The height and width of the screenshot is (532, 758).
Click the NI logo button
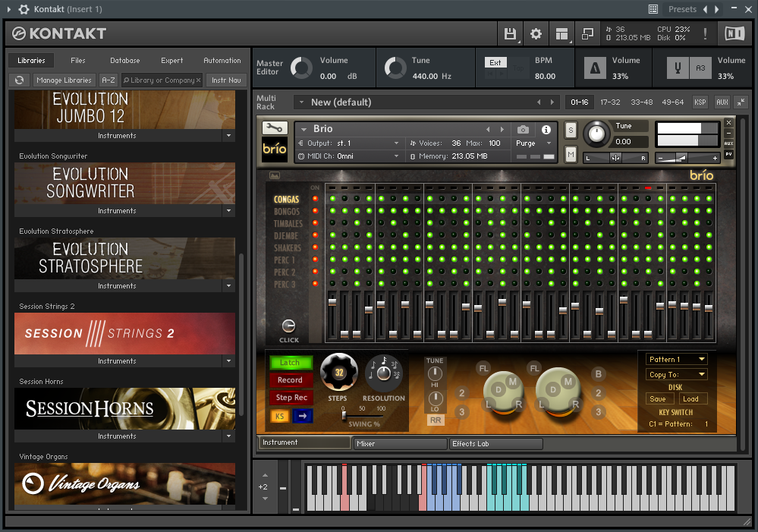coord(734,33)
